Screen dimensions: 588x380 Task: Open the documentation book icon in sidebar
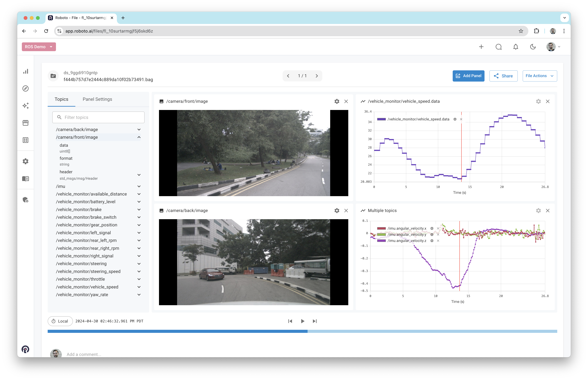[x=26, y=179]
